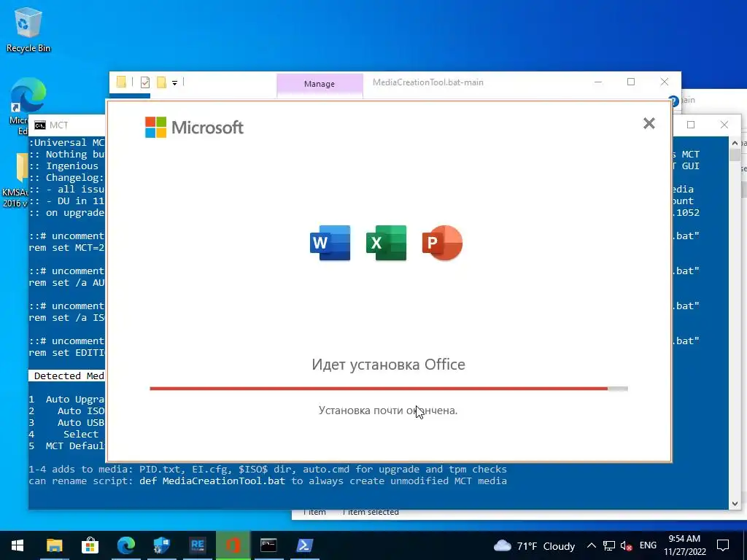Open File Explorer from taskbar
Image resolution: width=747 pixels, height=560 pixels.
click(54, 545)
